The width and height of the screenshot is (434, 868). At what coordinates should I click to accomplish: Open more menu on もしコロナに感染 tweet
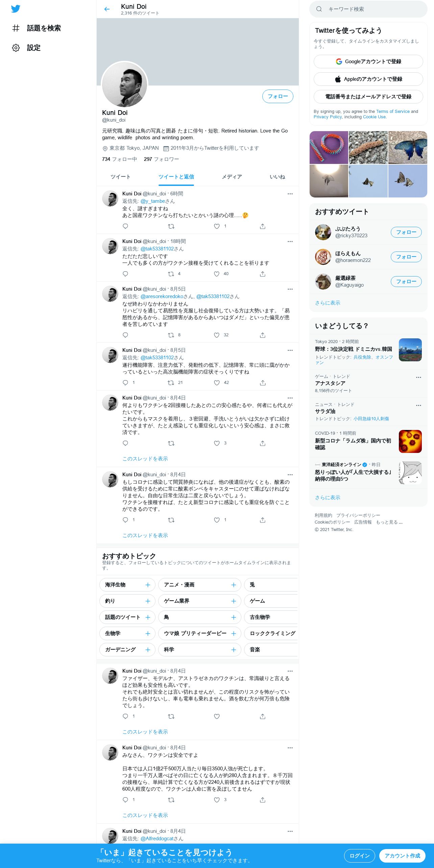(290, 475)
